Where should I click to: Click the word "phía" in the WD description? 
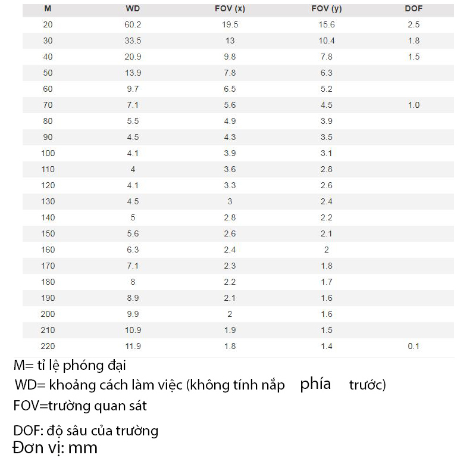tap(316, 384)
